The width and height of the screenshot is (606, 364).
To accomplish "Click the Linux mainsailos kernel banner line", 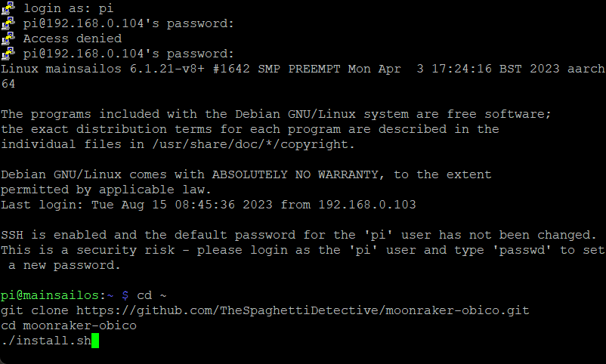I will [303, 69].
